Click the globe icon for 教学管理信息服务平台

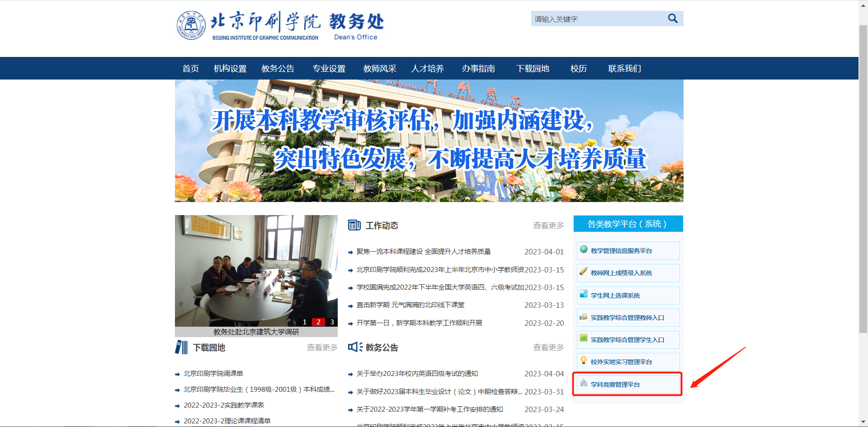[x=584, y=249]
